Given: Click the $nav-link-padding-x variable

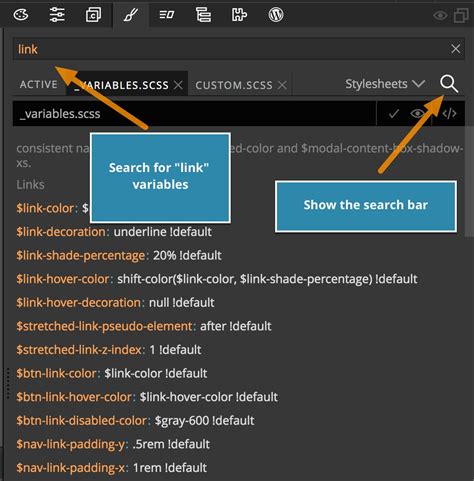Looking at the screenshot, I should coord(71,468).
